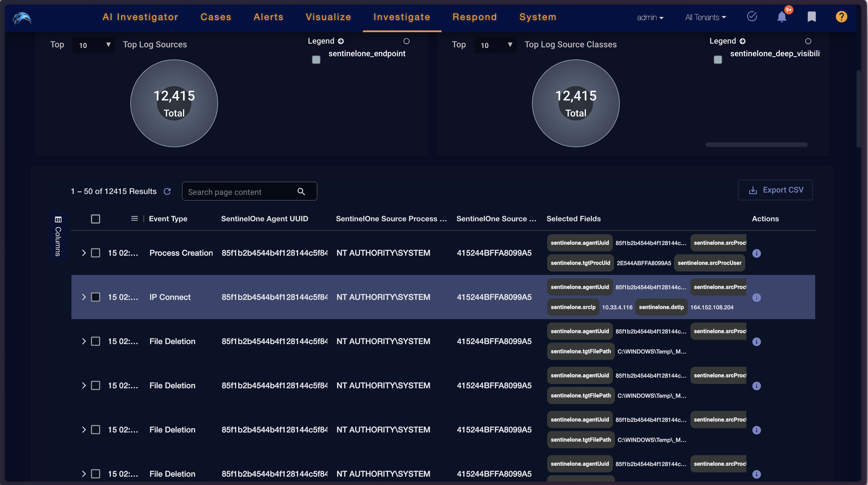Open the Top 10 dropdown for Top Log Sources
The image size is (868, 485).
(94, 45)
